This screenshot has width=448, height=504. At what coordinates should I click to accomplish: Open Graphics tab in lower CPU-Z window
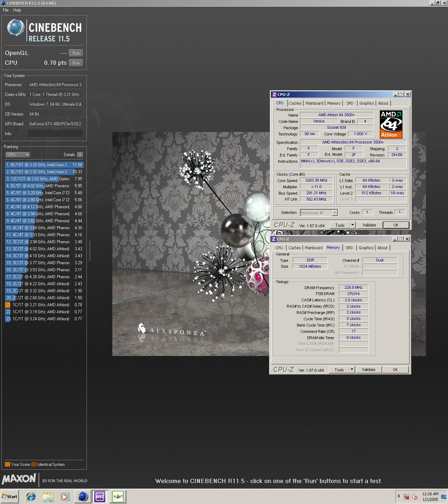pyautogui.click(x=366, y=248)
